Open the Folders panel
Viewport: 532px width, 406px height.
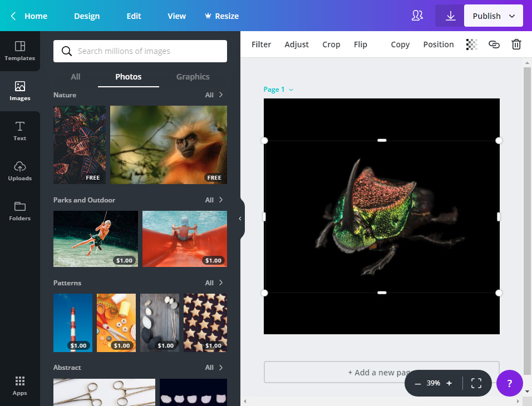click(x=19, y=211)
